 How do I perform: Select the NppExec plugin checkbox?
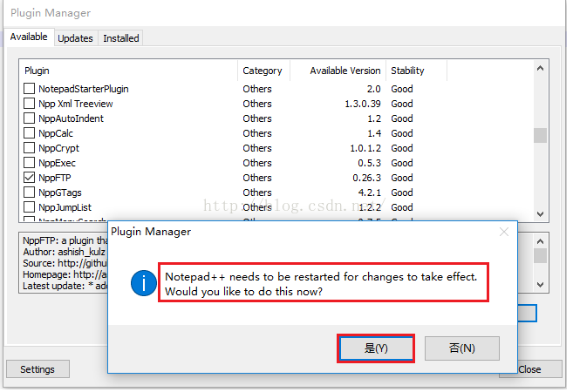30,163
